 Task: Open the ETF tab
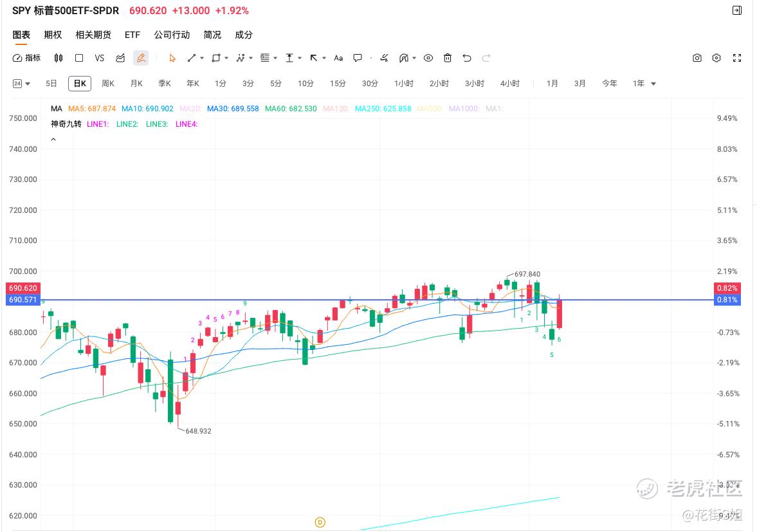(x=132, y=35)
